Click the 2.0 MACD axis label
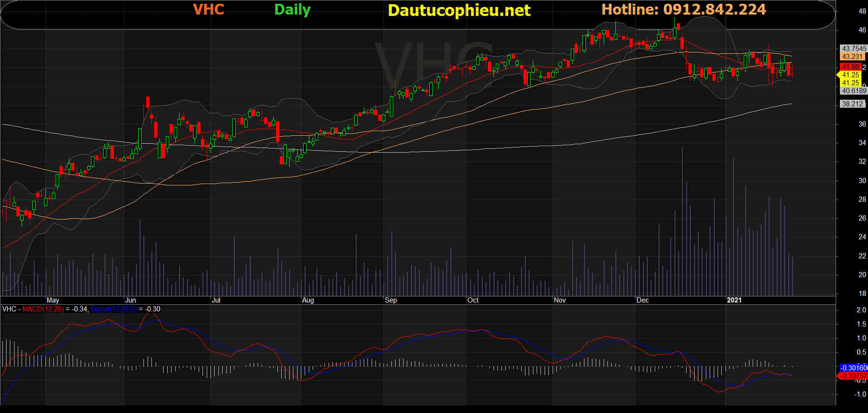 click(861, 310)
